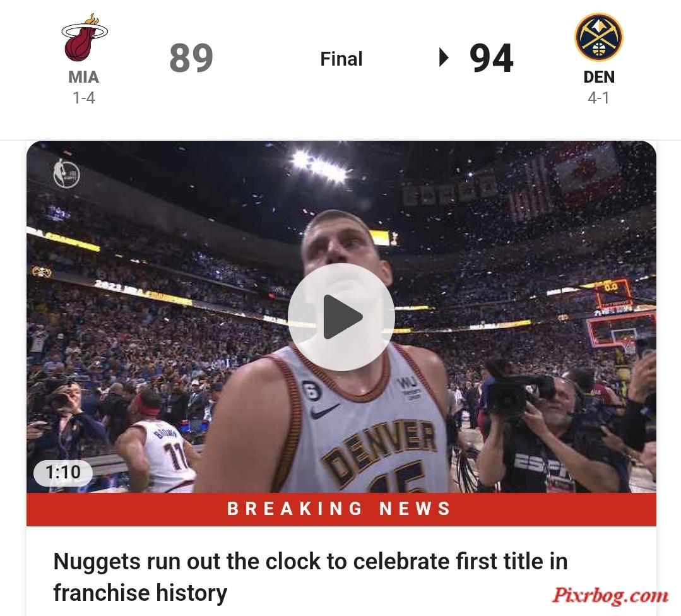Viewport: 681px width, 616px height.
Task: Click the Final game status label
Action: [341, 59]
